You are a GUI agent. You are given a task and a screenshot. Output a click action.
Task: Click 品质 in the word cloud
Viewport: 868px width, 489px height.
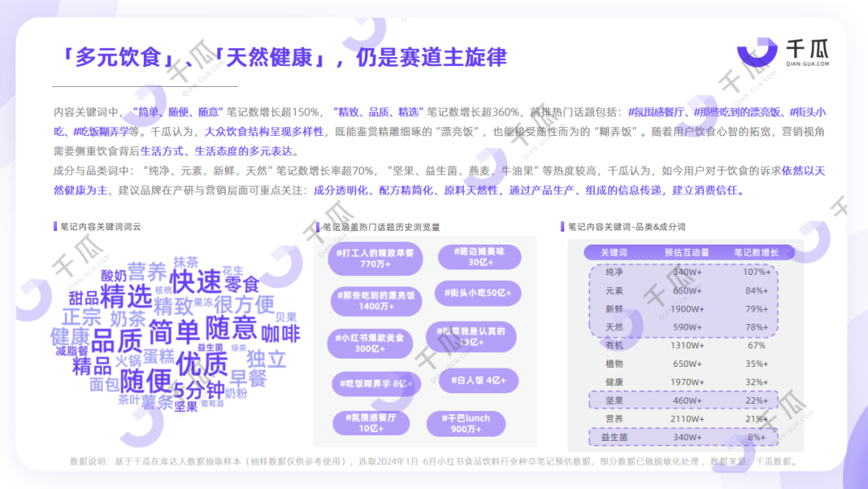[117, 340]
